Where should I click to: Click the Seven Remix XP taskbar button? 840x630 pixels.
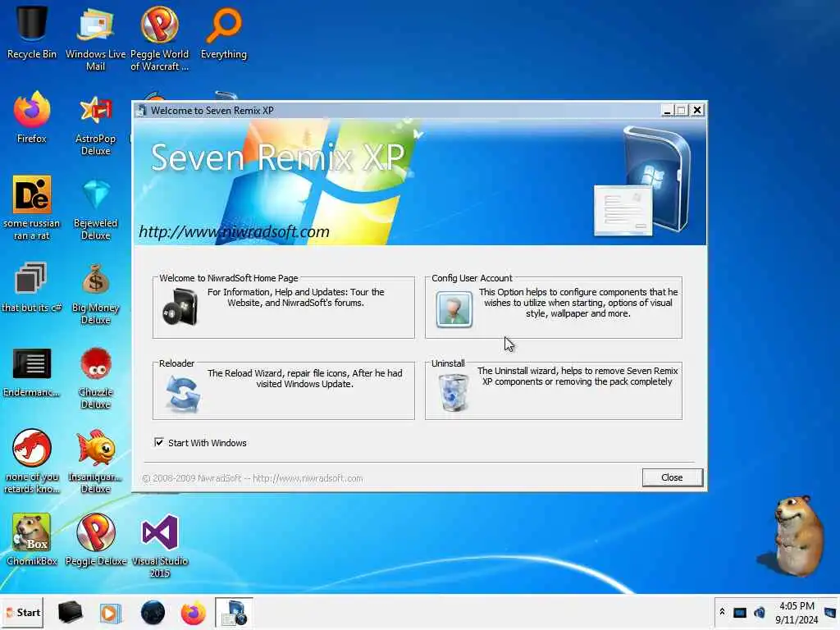pyautogui.click(x=234, y=612)
